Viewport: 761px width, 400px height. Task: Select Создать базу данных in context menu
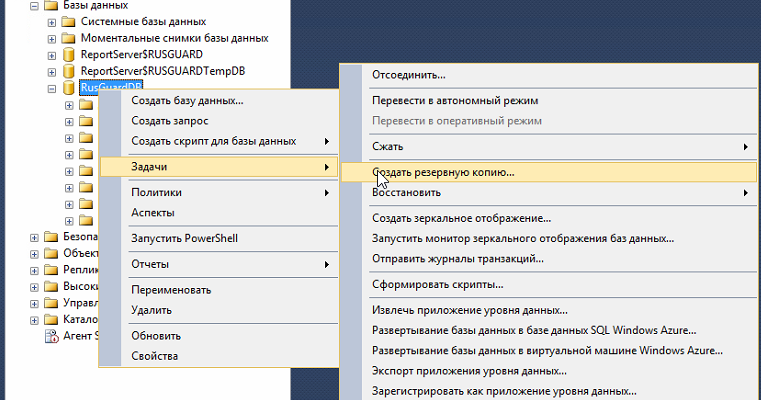pos(187,100)
